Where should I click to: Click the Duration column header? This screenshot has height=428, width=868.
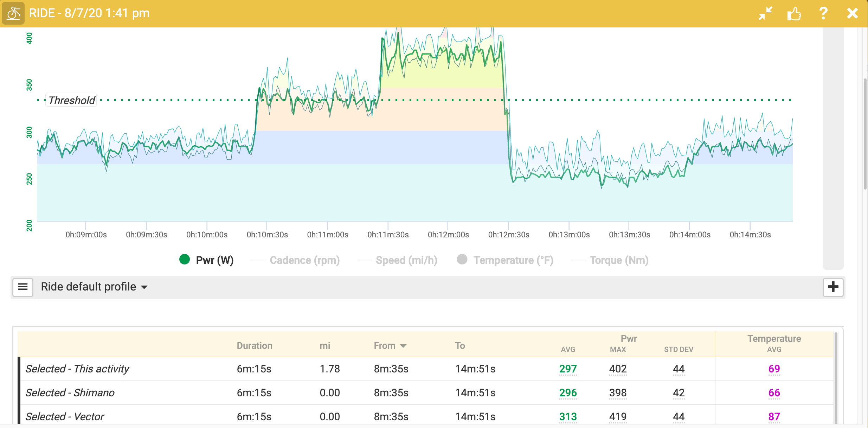[254, 346]
